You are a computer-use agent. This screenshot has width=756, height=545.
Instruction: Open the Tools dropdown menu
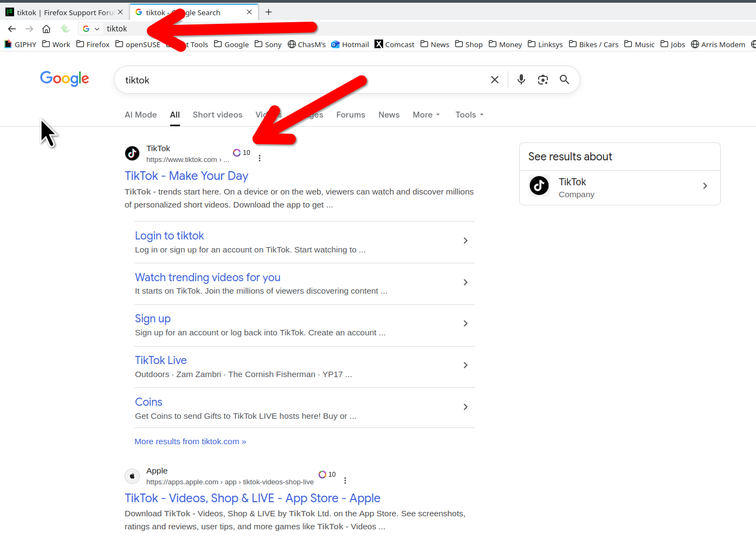pyautogui.click(x=469, y=115)
